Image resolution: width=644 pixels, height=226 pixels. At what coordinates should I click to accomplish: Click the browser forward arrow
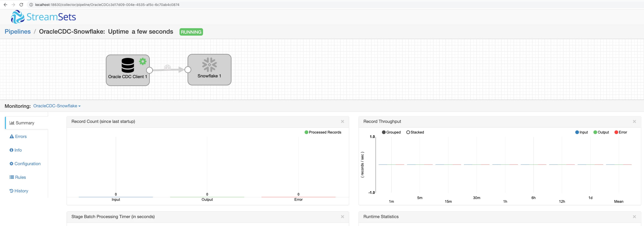(13, 4)
